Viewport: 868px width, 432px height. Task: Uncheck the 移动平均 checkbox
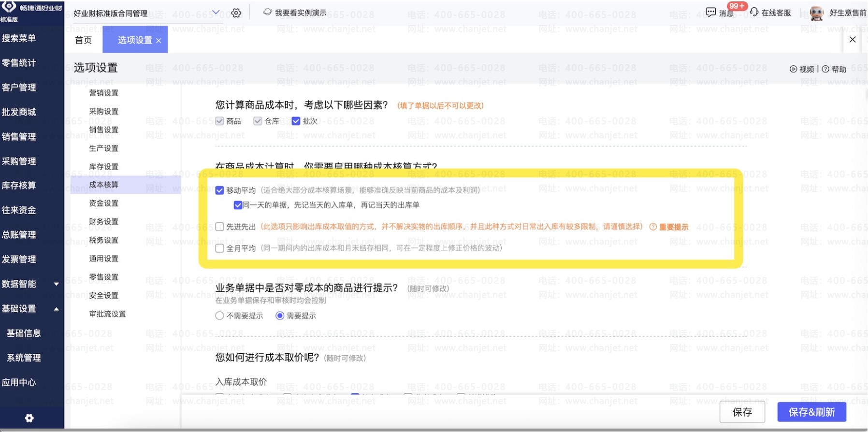coord(219,190)
